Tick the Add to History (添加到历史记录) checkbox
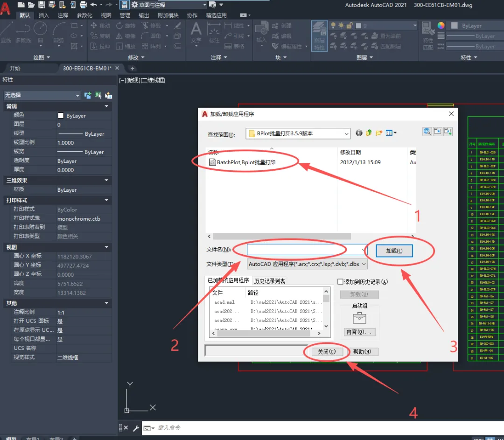The width and height of the screenshot is (504, 440). click(340, 281)
